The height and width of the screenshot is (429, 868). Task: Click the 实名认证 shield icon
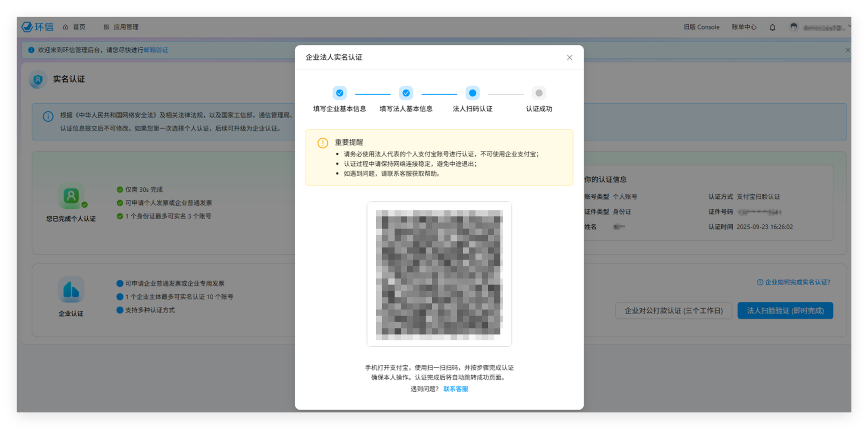[38, 80]
